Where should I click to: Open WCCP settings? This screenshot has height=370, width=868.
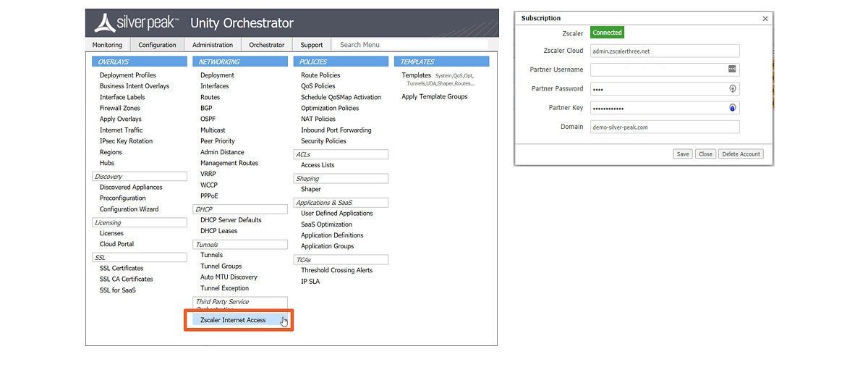pos(209,185)
